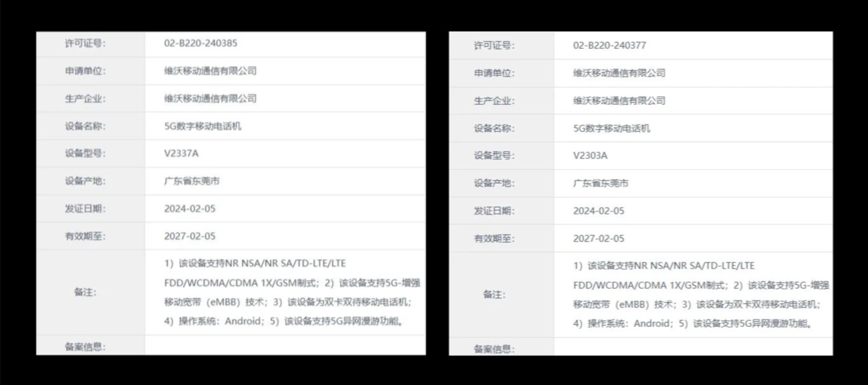The width and height of the screenshot is (868, 385).
Task: Click expiry date 2027-02-05 in the V2337A table
Action: click(190, 236)
